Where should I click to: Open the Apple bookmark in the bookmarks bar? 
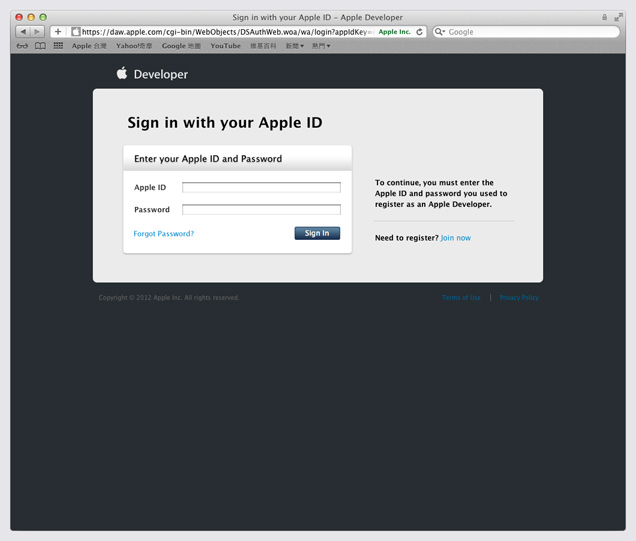pos(89,46)
